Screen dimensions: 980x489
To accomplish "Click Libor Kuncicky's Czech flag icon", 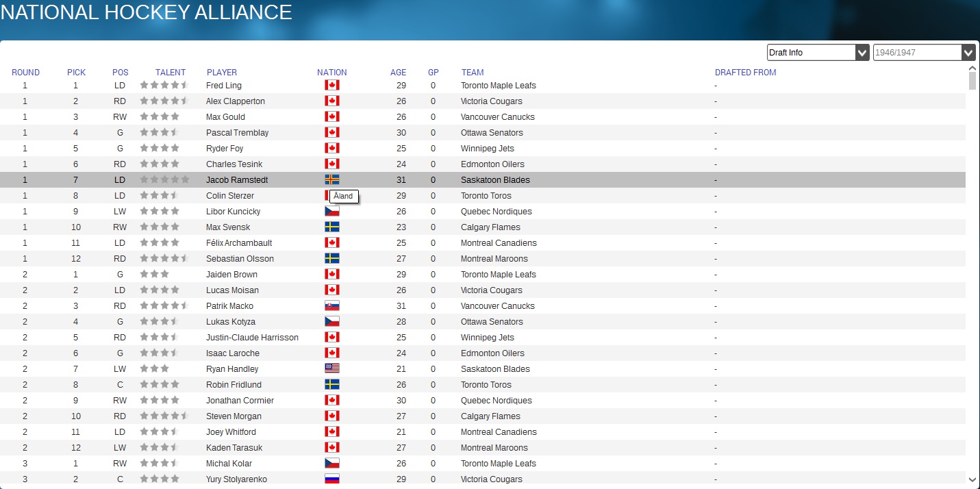I will coord(332,212).
